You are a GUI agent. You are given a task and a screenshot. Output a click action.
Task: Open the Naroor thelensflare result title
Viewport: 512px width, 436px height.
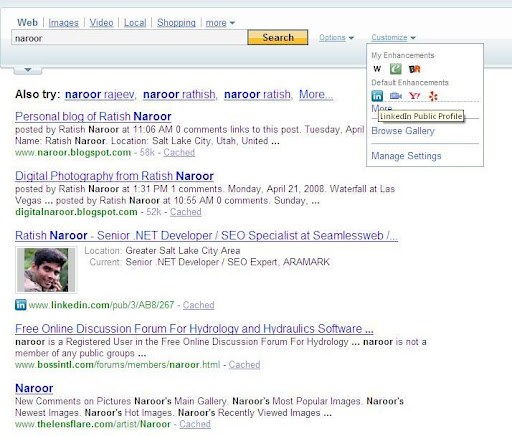click(34, 388)
